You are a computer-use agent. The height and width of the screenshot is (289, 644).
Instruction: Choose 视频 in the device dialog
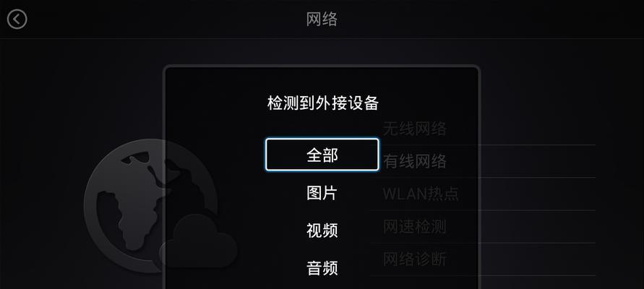pos(322,230)
